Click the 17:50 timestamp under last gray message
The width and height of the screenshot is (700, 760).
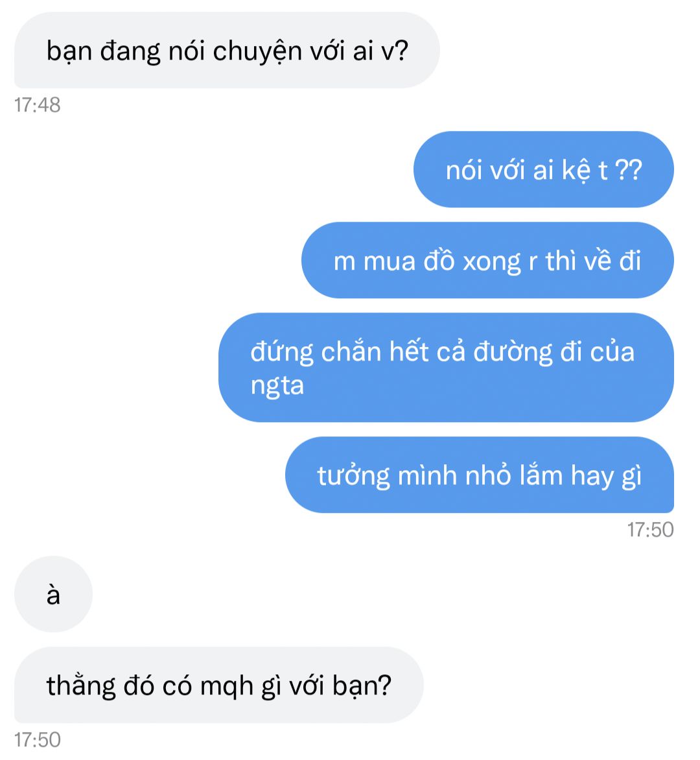pyautogui.click(x=38, y=740)
